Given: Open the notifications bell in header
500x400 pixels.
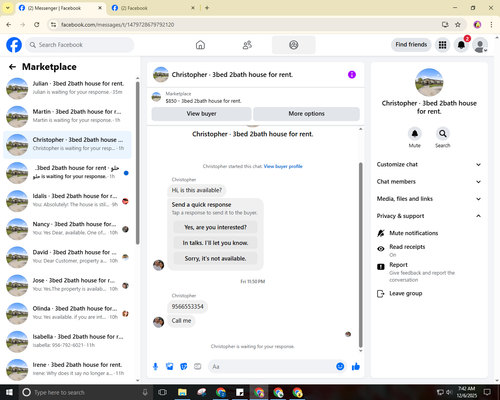Looking at the screenshot, I should click(x=461, y=45).
